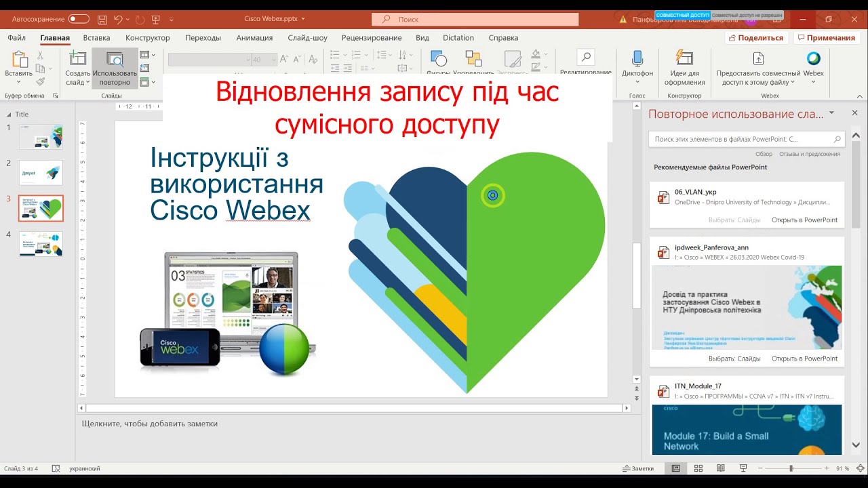
Task: Switch to the Анимация tab
Action: (x=254, y=38)
